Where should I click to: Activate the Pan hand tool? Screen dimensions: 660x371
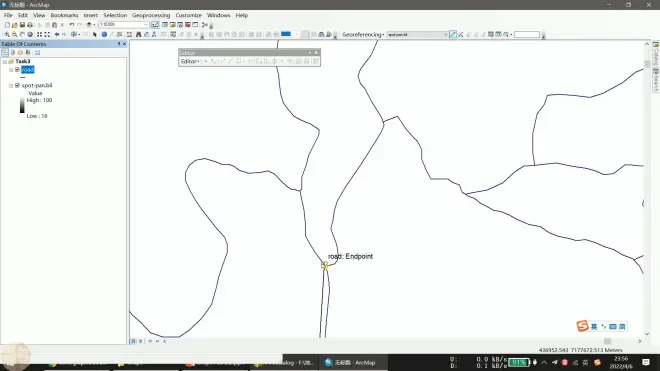[x=22, y=35]
